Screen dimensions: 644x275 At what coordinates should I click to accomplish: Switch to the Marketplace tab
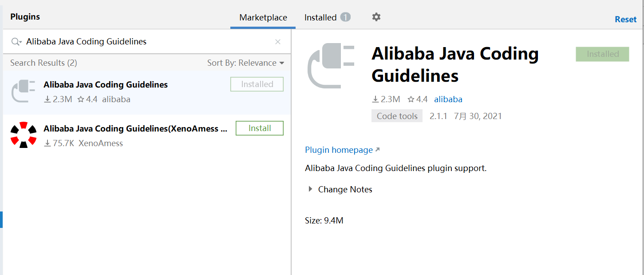point(263,18)
